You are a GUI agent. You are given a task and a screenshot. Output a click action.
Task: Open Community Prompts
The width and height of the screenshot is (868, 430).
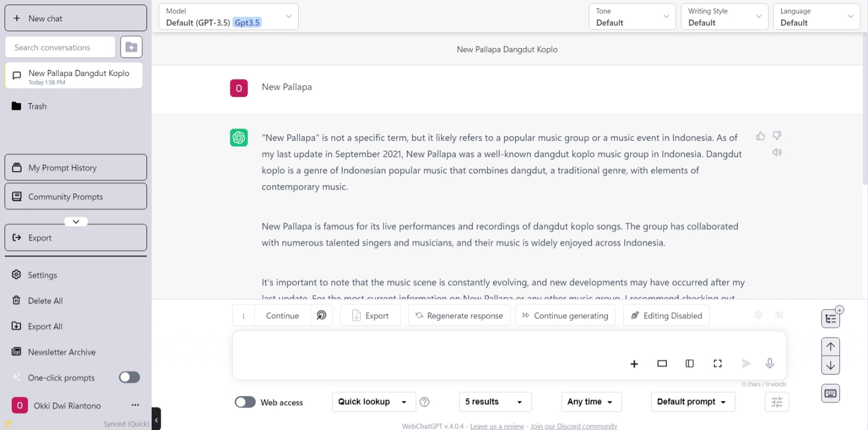pyautogui.click(x=76, y=196)
